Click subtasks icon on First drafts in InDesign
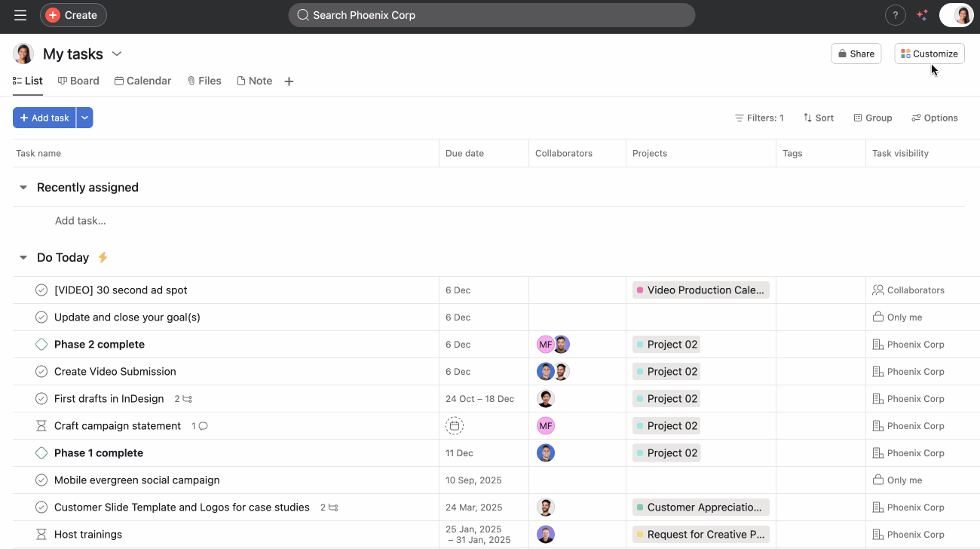980x549 pixels. (x=185, y=398)
